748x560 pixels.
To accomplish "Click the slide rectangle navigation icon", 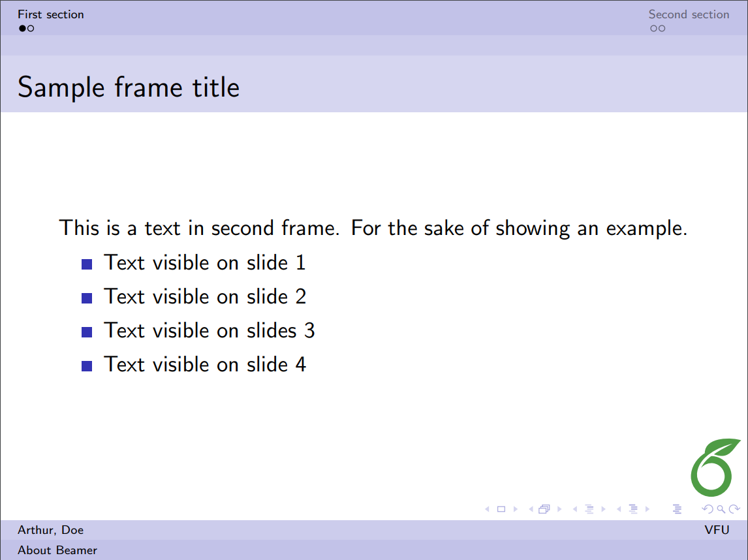I will tap(501, 509).
